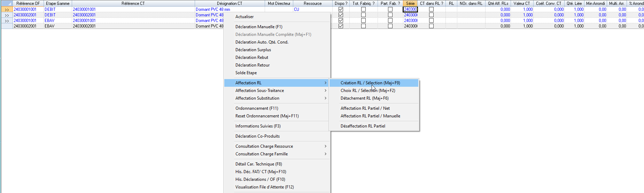This screenshot has width=644, height=193.
Task: Tick Part. Fab. ? checkbox in third row
Action: click(390, 21)
